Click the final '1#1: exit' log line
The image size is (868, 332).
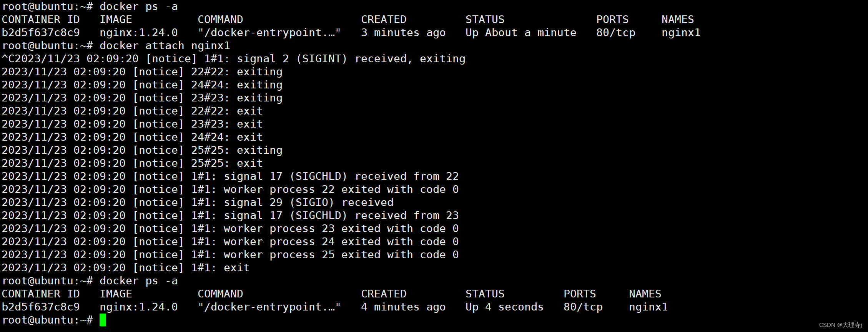pyautogui.click(x=126, y=268)
